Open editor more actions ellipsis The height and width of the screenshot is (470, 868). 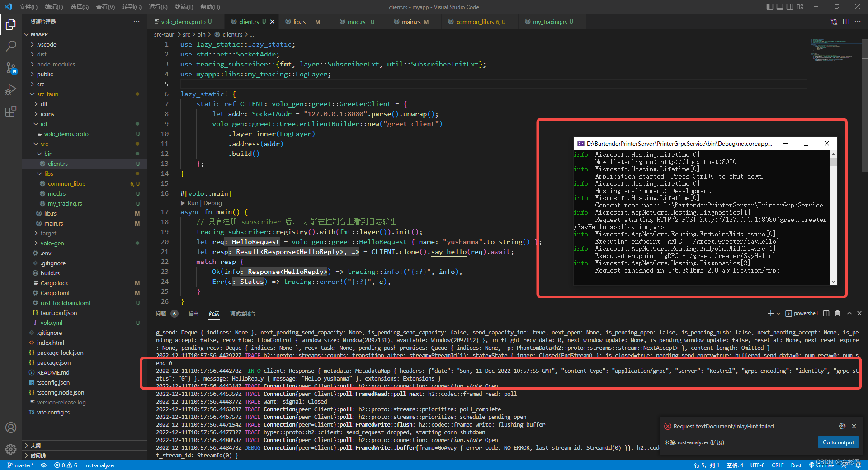coord(858,22)
